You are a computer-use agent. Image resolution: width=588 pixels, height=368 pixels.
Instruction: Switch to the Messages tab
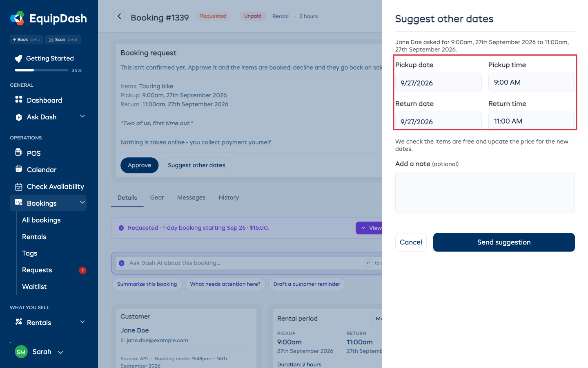click(x=192, y=197)
